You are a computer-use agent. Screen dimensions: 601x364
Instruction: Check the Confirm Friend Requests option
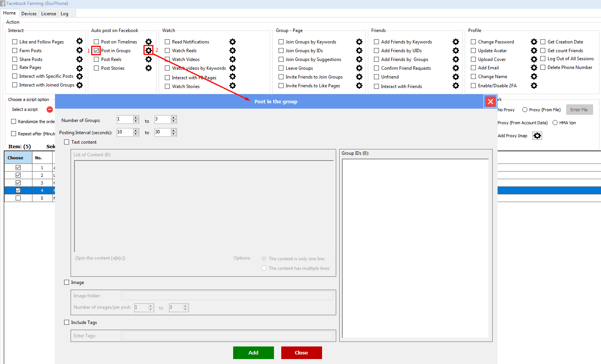(x=376, y=68)
